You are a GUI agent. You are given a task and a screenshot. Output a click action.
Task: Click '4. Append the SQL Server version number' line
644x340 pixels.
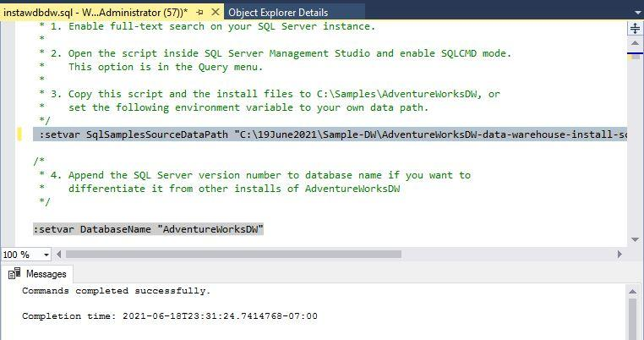pos(254,175)
